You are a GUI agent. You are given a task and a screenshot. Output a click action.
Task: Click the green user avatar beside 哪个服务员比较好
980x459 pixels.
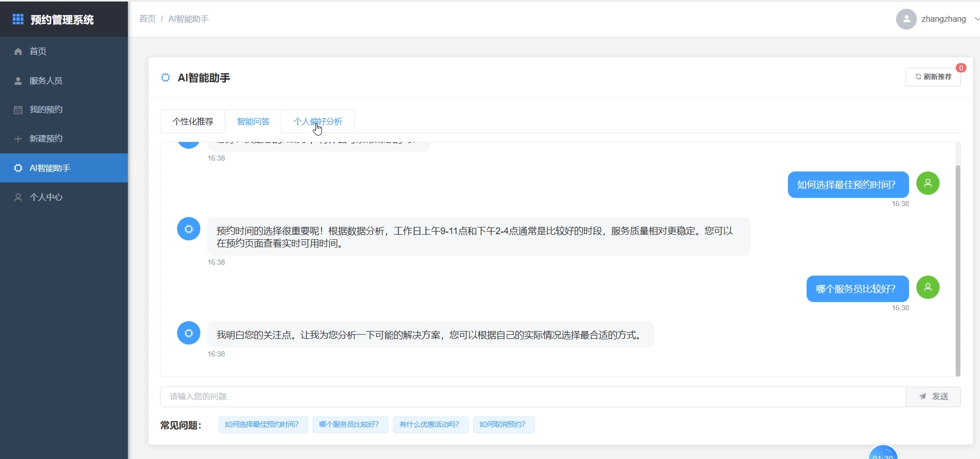point(928,288)
